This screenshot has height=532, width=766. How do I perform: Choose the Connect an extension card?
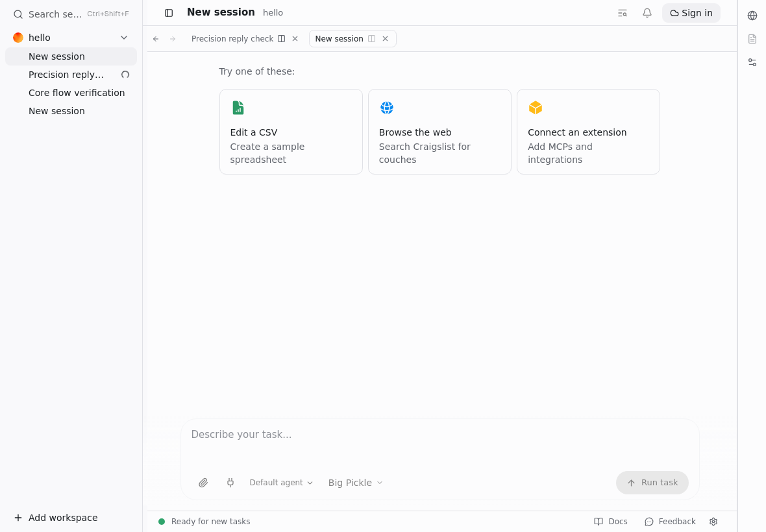click(x=588, y=132)
